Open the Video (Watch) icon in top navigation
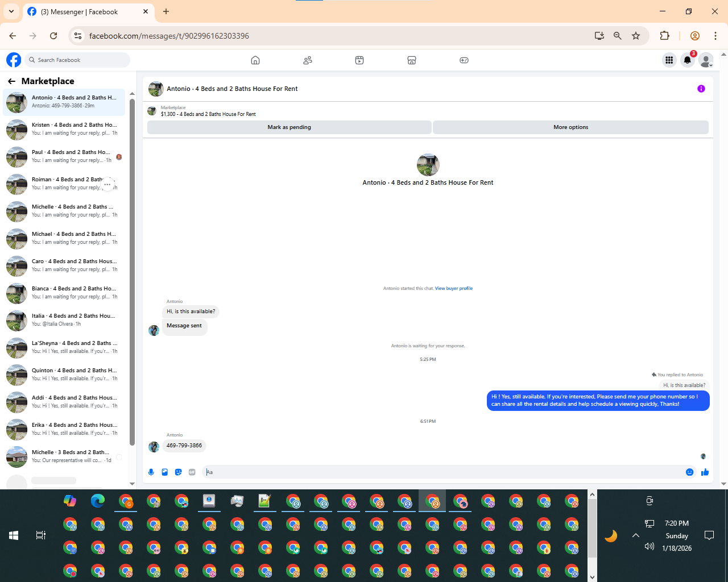The image size is (728, 582). [x=359, y=60]
